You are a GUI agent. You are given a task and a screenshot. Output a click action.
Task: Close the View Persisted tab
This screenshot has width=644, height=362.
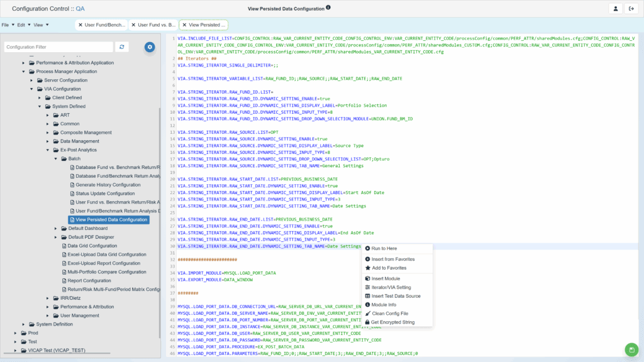[184, 25]
